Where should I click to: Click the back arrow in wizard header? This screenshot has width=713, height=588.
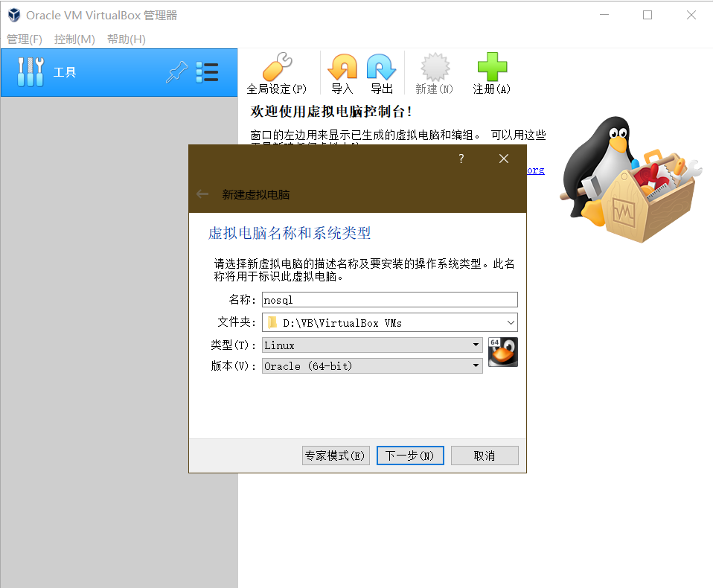(202, 194)
